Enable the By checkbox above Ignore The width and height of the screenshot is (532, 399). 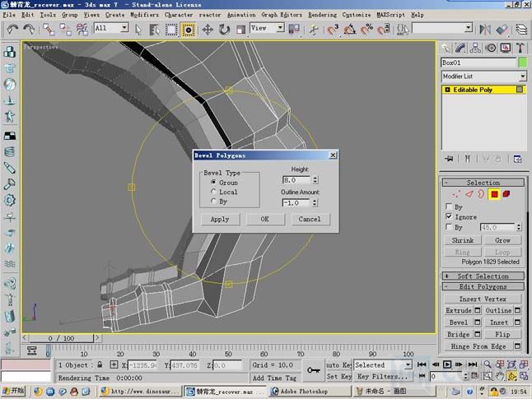pos(449,206)
